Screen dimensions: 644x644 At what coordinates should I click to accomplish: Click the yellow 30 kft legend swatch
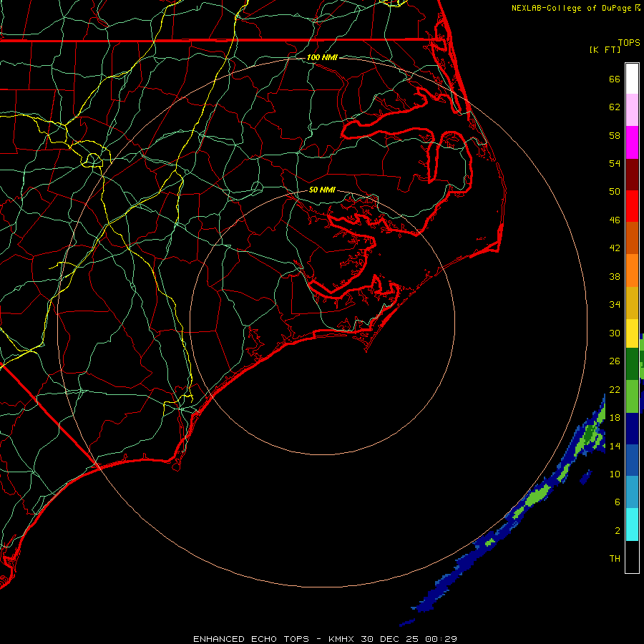632,333
